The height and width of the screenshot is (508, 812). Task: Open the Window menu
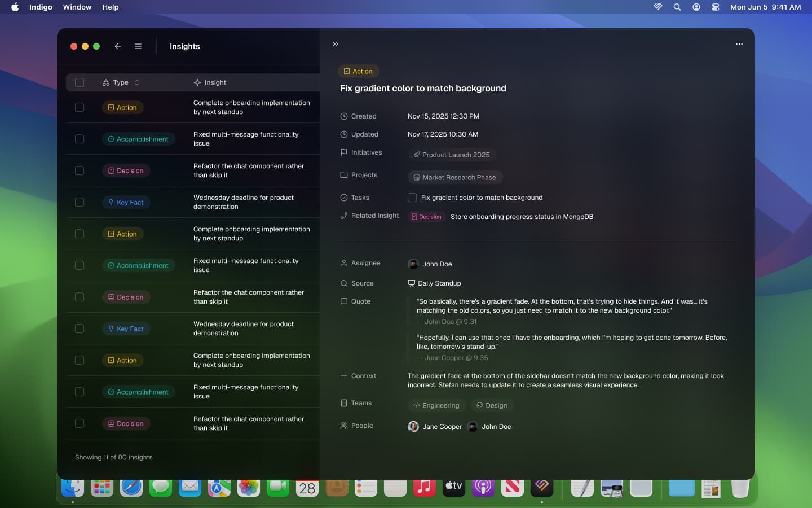point(77,7)
